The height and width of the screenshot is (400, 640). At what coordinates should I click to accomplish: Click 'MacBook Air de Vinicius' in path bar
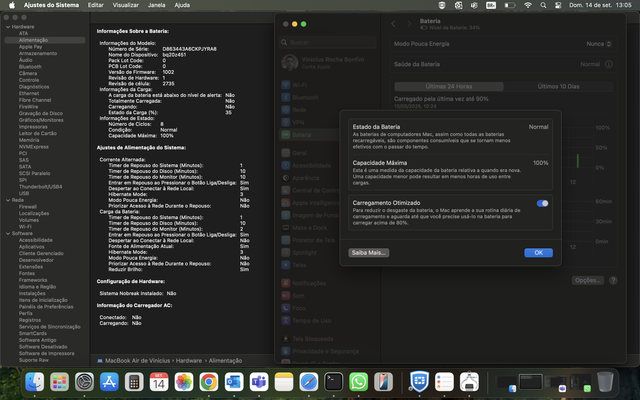pyautogui.click(x=137, y=361)
